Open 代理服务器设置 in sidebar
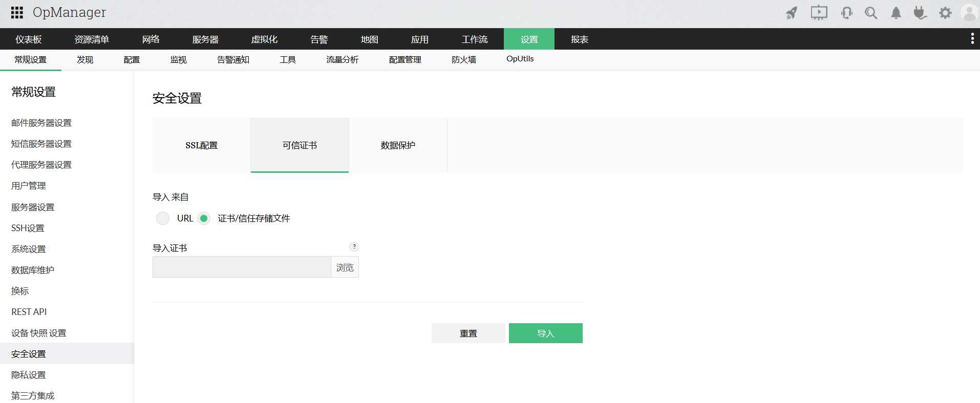980x403 pixels. click(41, 165)
